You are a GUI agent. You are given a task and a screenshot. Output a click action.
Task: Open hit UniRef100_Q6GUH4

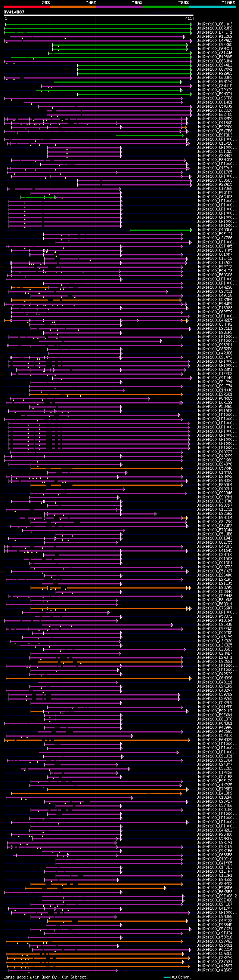214,61
